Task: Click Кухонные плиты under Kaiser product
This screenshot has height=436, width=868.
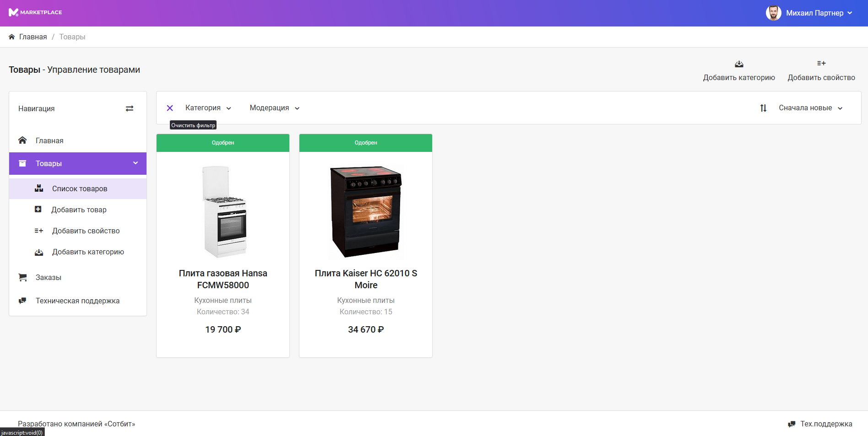Action: 366,300
